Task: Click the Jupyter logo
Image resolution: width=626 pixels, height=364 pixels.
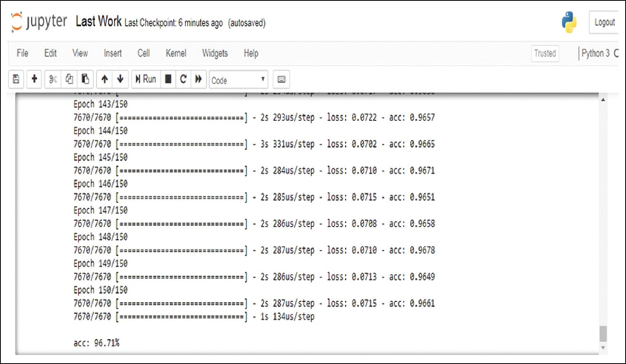Action: tap(39, 21)
